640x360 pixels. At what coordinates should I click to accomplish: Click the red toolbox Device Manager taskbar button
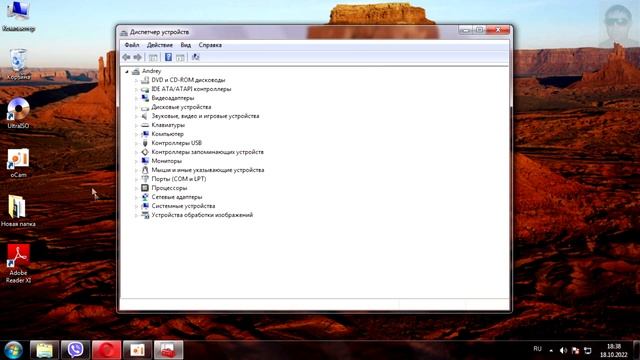click(x=169, y=350)
